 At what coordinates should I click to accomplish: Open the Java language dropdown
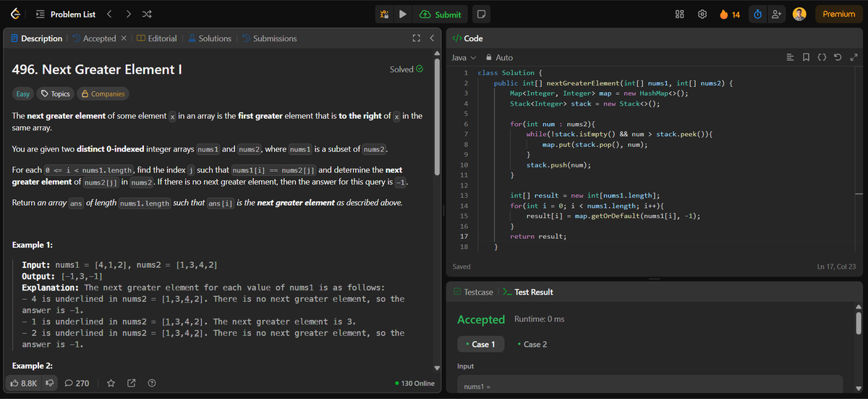[464, 57]
